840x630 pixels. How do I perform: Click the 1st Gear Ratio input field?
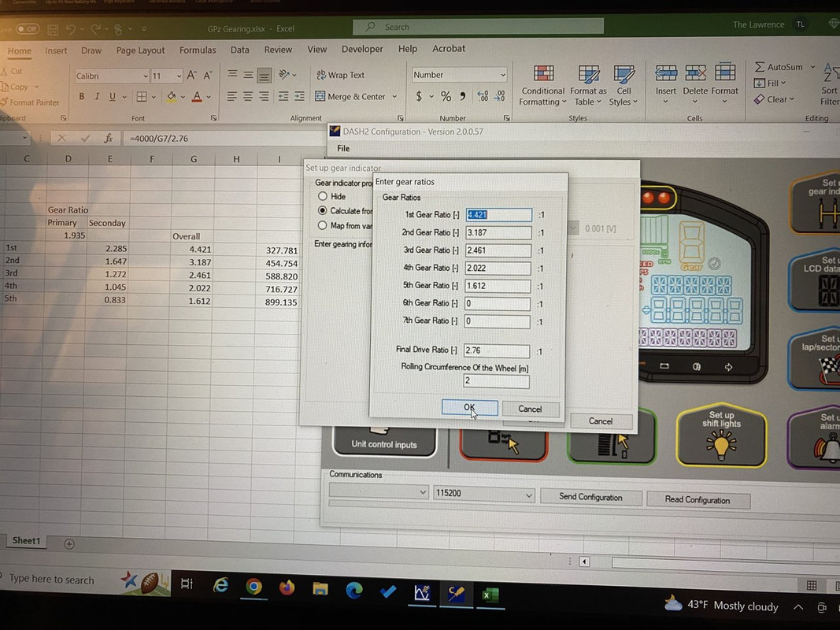(499, 215)
